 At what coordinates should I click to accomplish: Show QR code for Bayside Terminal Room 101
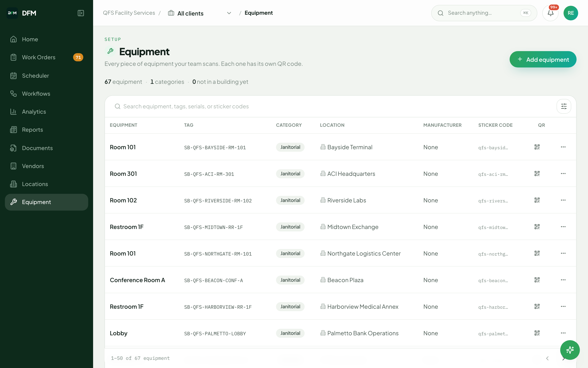537,147
